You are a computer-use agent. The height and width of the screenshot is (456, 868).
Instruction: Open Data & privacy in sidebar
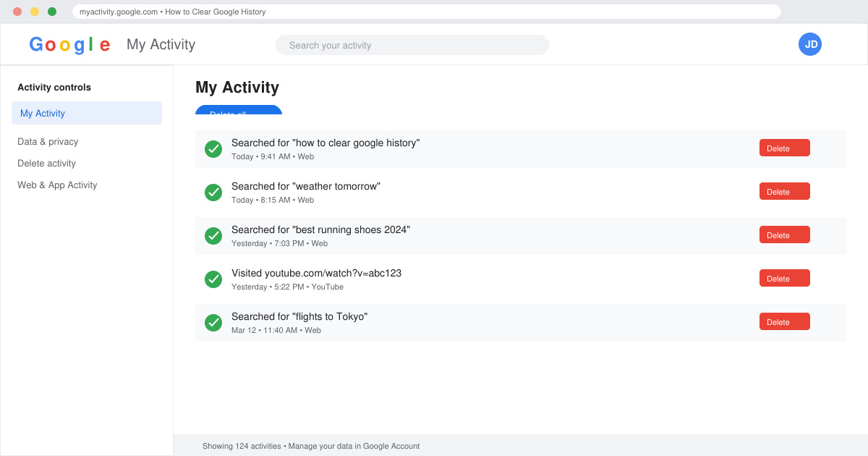click(x=48, y=142)
